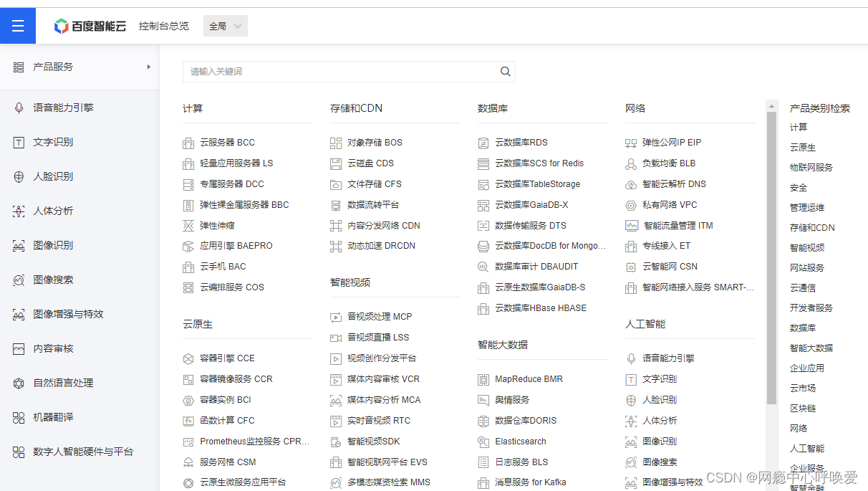Click the 云服务器 BCC icon
868x491 pixels.
click(x=188, y=143)
